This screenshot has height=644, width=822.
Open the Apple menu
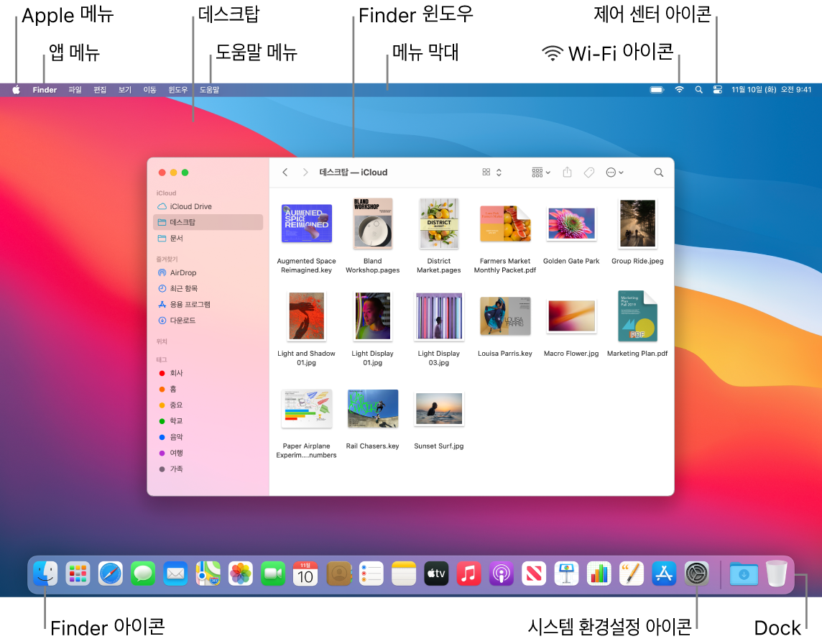[15, 89]
